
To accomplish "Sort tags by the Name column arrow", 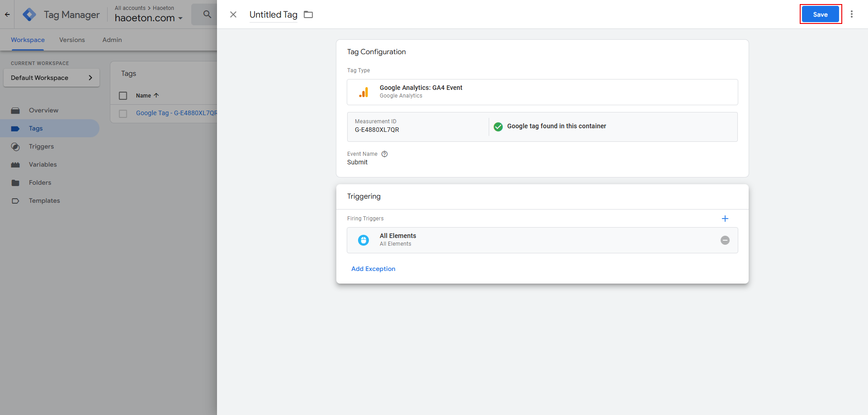I will coord(156,95).
